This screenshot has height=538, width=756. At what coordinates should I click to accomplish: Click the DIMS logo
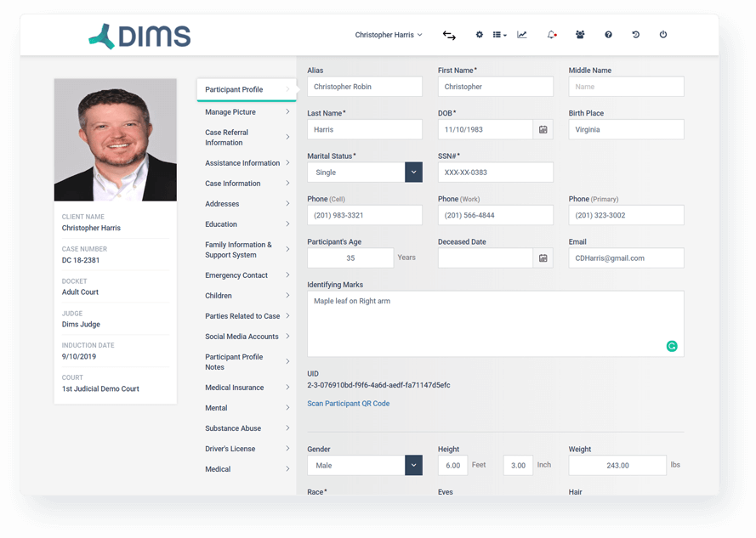pyautogui.click(x=139, y=37)
